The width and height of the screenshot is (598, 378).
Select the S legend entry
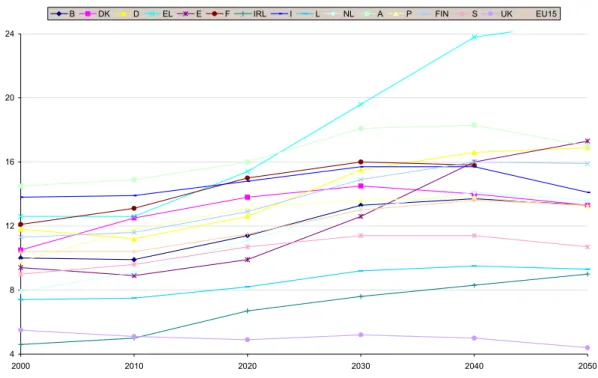click(x=465, y=14)
